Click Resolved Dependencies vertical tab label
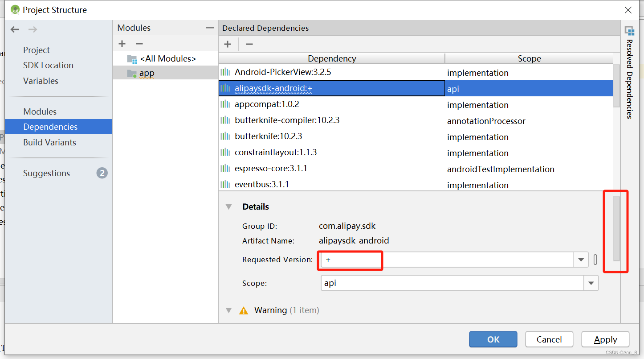This screenshot has height=359, width=644. (x=629, y=79)
